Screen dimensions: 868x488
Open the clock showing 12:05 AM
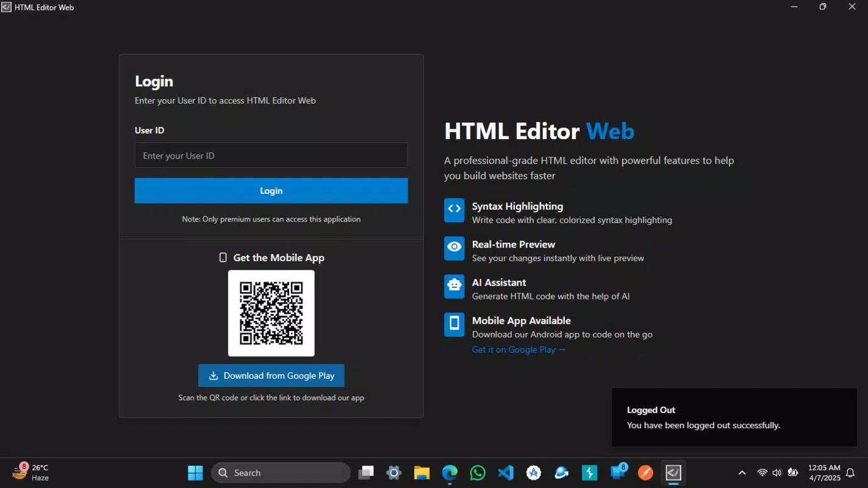[x=823, y=473]
